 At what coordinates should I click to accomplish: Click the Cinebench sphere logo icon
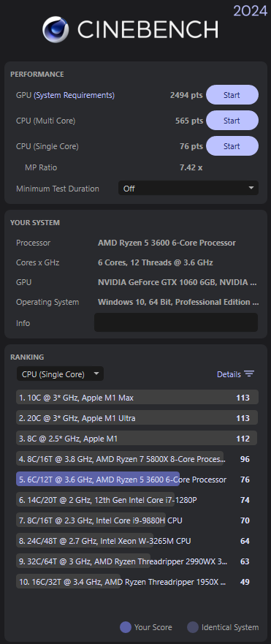click(56, 29)
